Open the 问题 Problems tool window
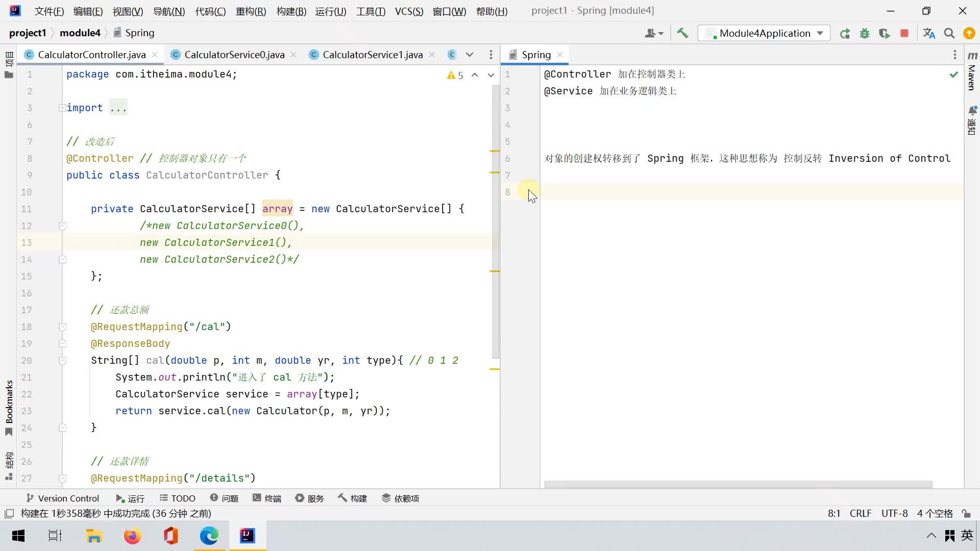The width and height of the screenshot is (980, 551). coord(224,498)
